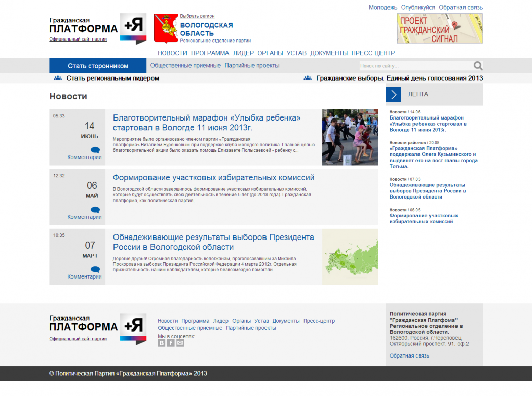Click the blue arrow beside ЛЕНТА
532x396 pixels.
[393, 94]
